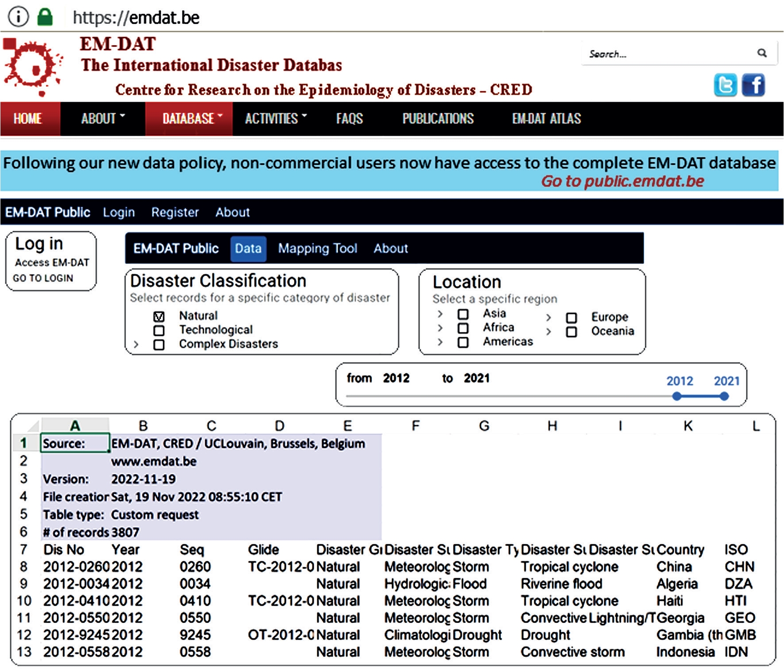Image resolution: width=784 pixels, height=672 pixels.
Task: Open the Facebook page icon
Action: (753, 85)
